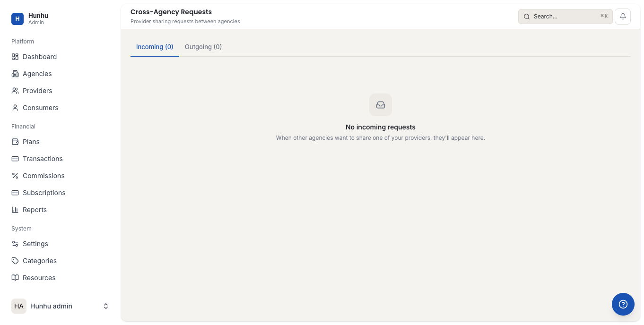Go to Settings
The image size is (644, 325).
(61, 244)
